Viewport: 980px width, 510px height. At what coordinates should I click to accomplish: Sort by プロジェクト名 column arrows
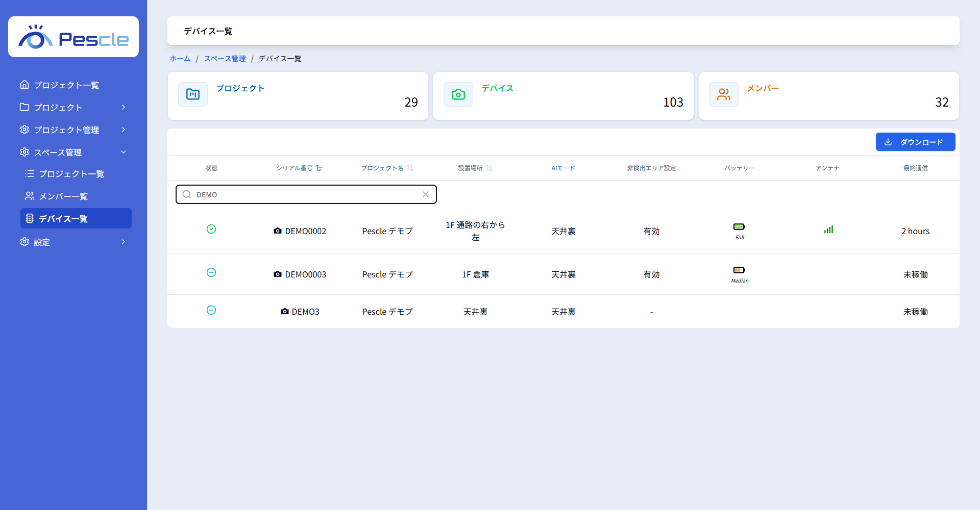pyautogui.click(x=410, y=168)
